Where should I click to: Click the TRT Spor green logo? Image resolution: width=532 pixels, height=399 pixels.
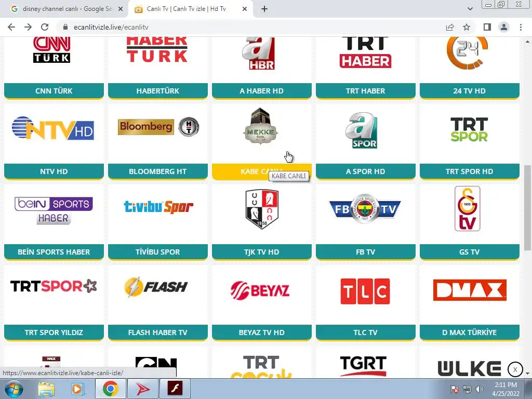[x=469, y=129]
